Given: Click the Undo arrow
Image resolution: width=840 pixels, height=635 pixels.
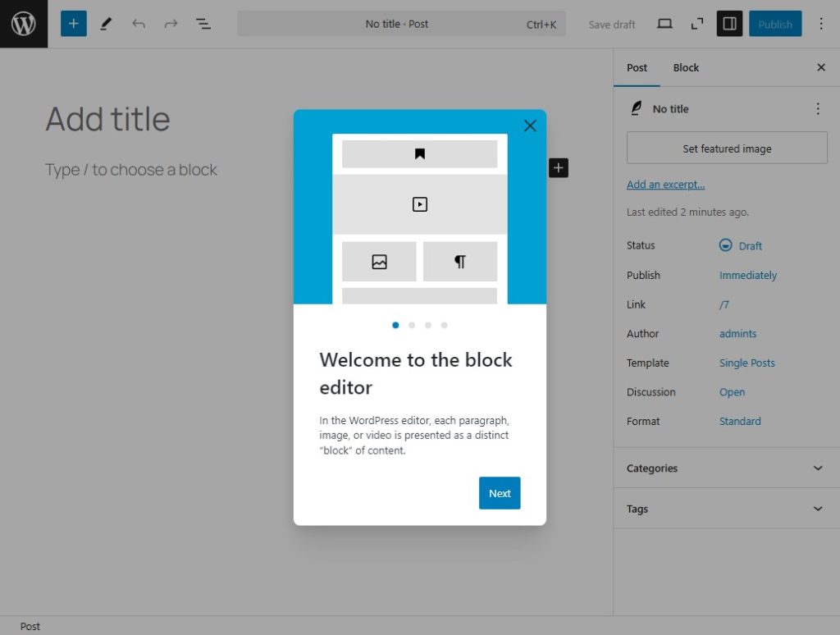Looking at the screenshot, I should 138,24.
